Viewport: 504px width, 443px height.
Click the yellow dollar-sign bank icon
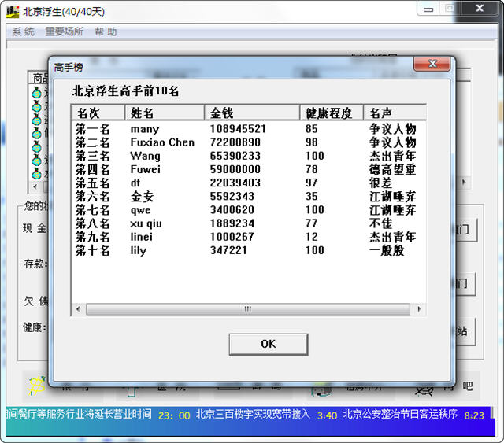pyautogui.click(x=37, y=386)
